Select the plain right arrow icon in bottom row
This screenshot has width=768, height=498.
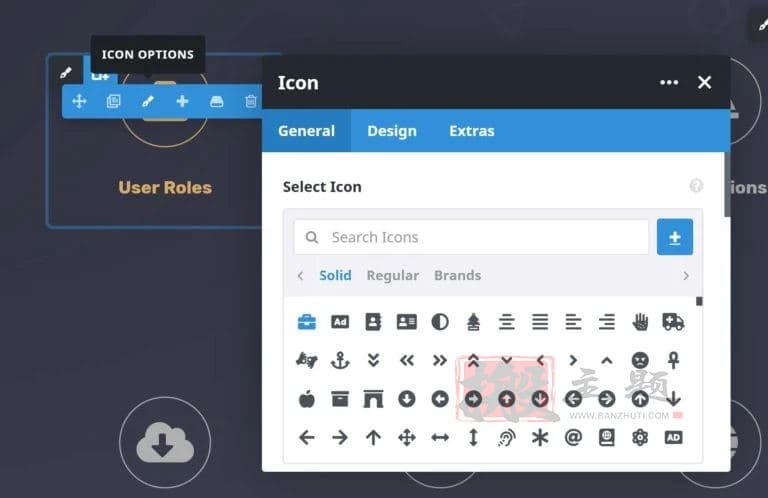(x=340, y=437)
